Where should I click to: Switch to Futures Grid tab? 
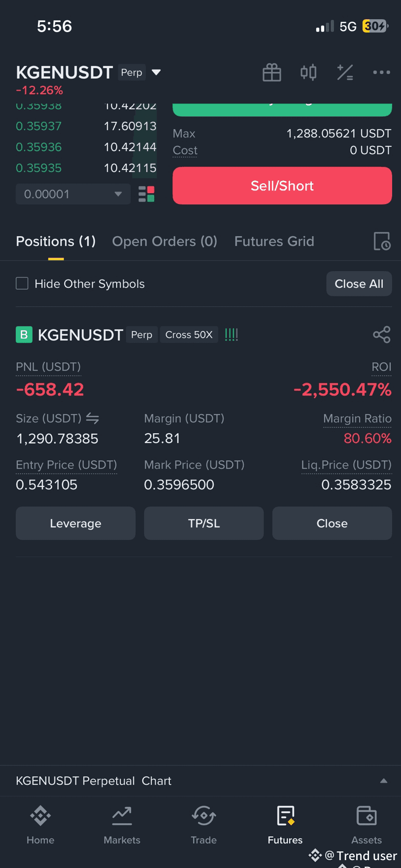click(x=274, y=241)
